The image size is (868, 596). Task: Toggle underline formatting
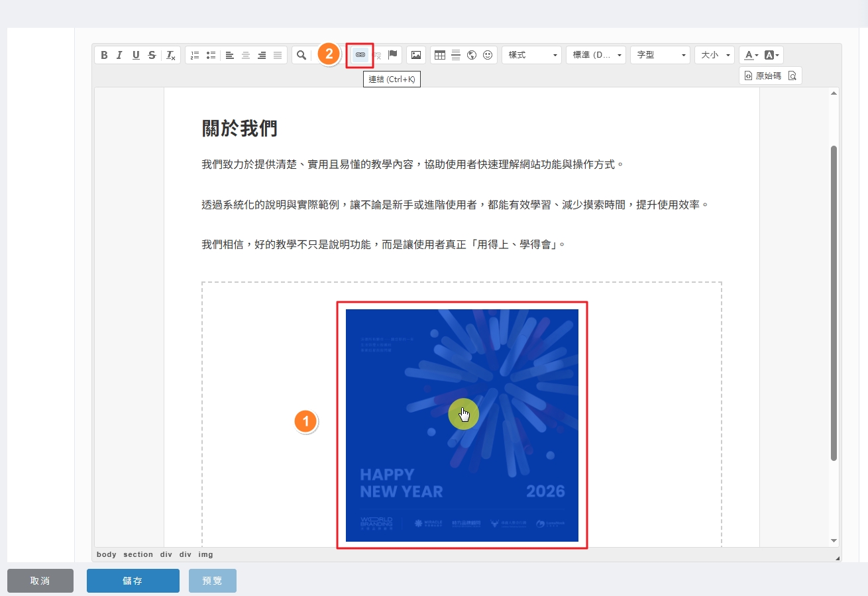coord(136,55)
